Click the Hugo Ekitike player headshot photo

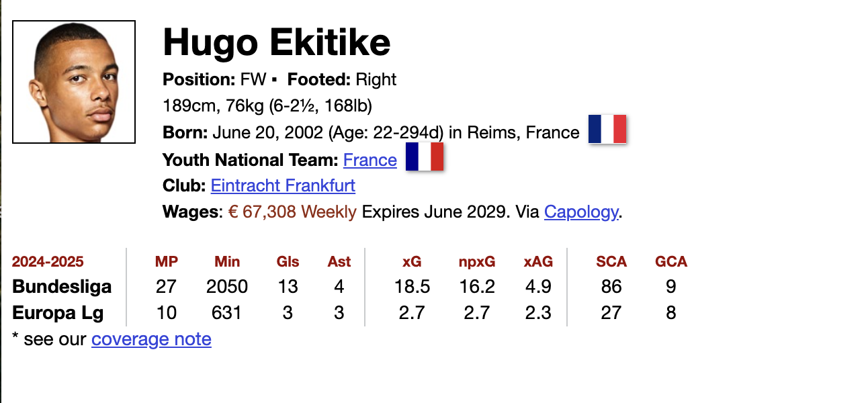tap(74, 82)
